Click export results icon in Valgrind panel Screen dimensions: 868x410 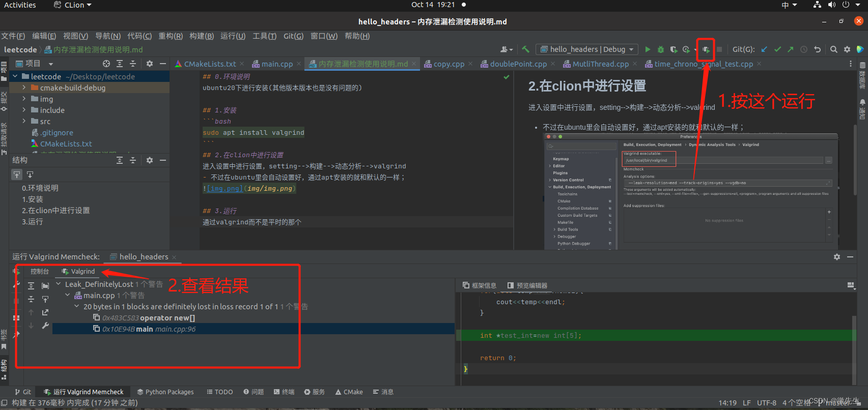pos(45,312)
